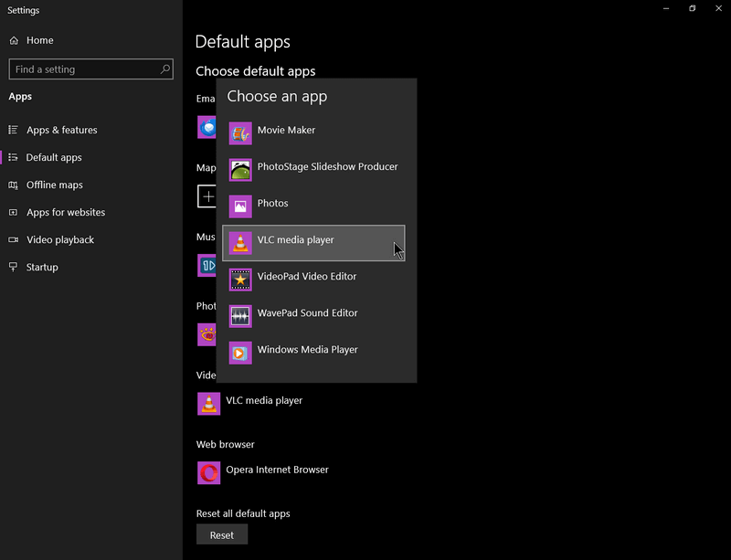Select WavePad Sound Editor entry
Image resolution: width=731 pixels, height=560 pixels.
tap(313, 316)
